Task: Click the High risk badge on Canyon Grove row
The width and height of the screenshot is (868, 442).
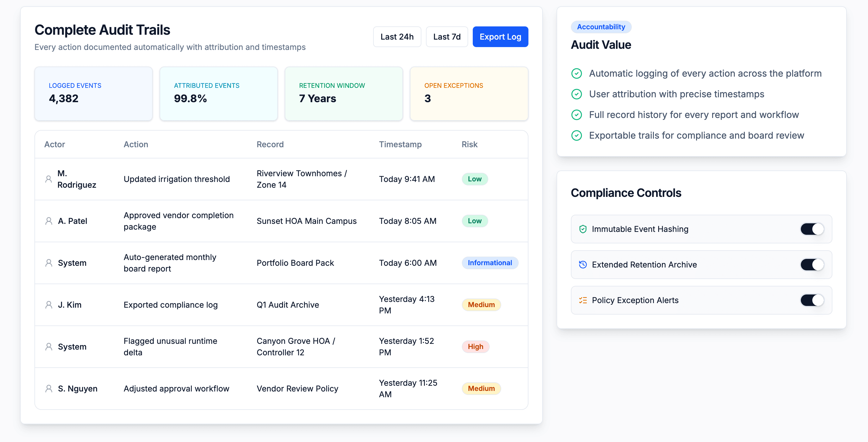Action: click(475, 346)
